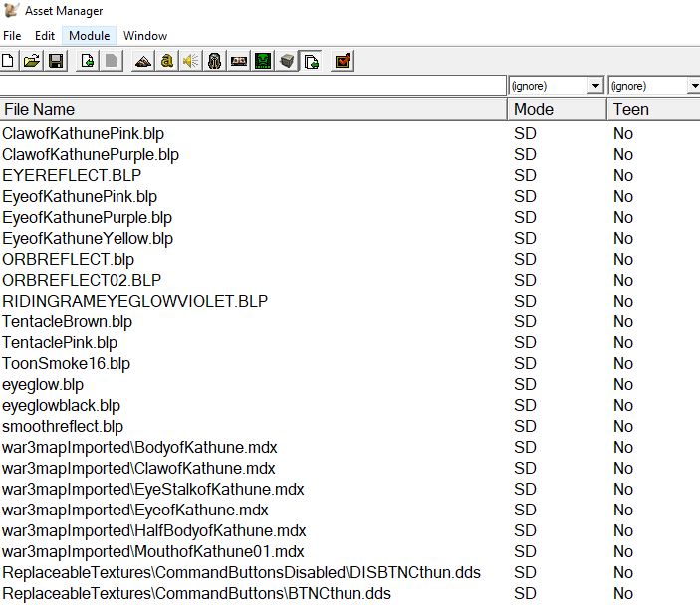Viewport: 700px width, 613px height.
Task: Click Teen 'No' cell for ClawofKathunePink.blp
Action: tap(623, 133)
